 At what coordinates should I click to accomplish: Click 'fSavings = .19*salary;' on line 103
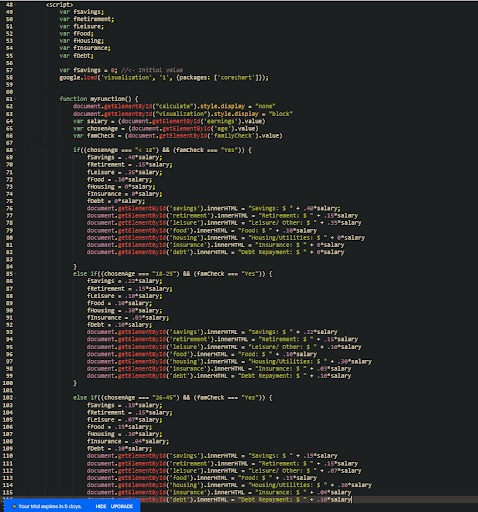125,405
